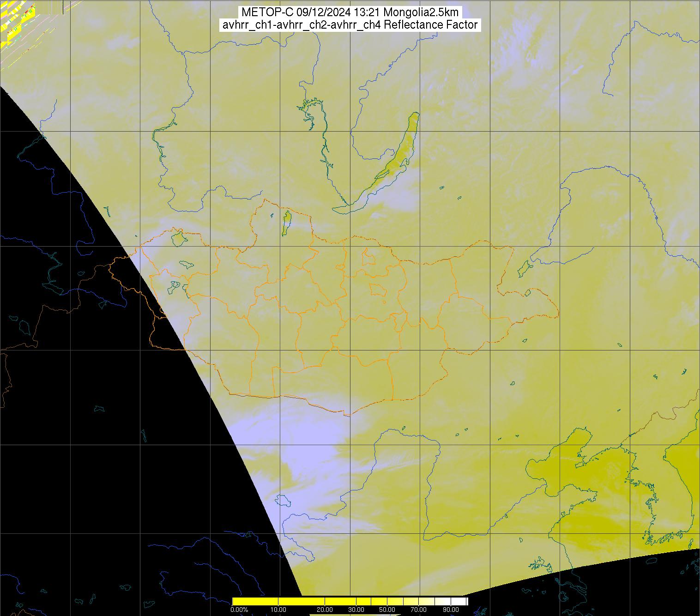Click the 0.00% label under the color bar

point(239,610)
